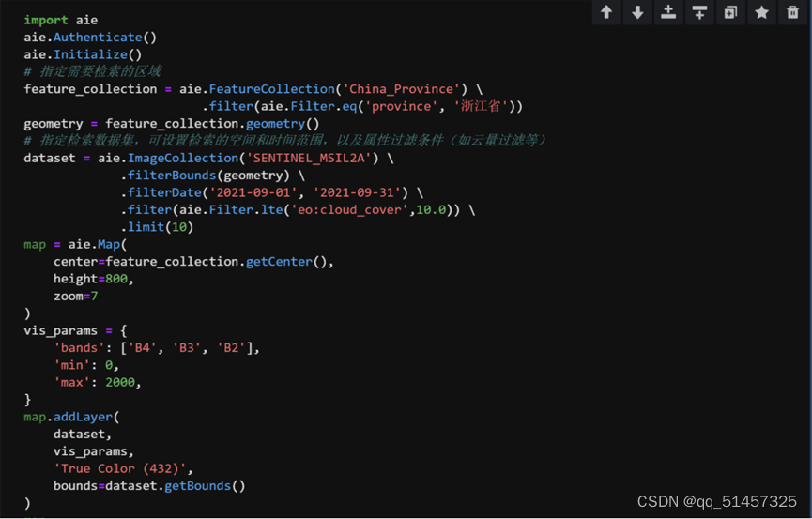Click 'SENTINEL_MSIL2A' dataset name string
Screen dimensions: 812x519
[309, 158]
